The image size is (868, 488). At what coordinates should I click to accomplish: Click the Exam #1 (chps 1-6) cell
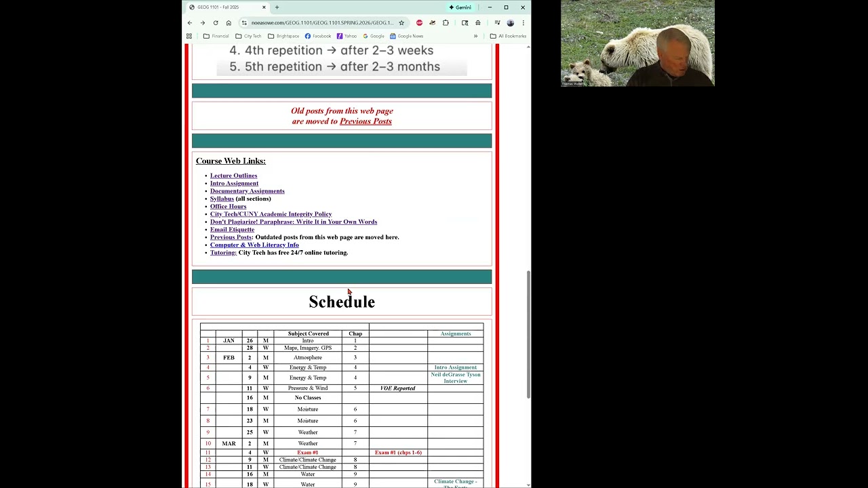point(398,452)
